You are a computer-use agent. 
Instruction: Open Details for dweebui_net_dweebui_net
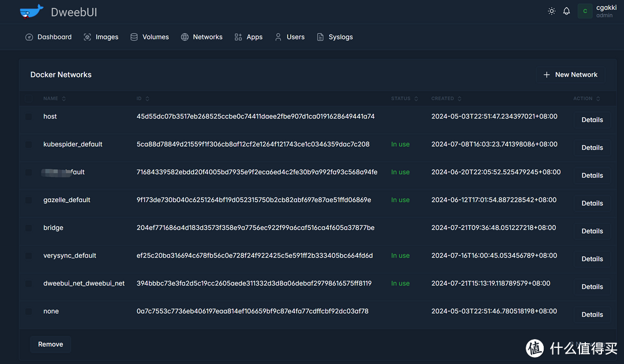[x=592, y=287]
